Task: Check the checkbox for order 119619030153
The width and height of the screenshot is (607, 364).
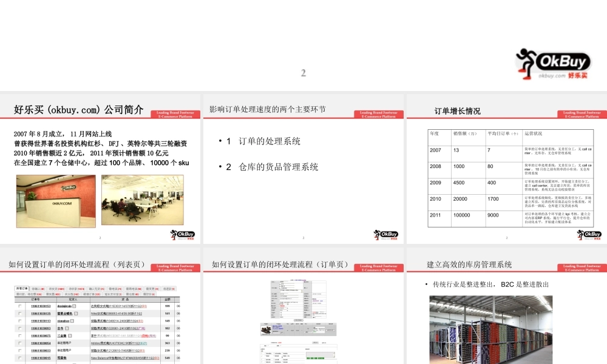Action: (x=19, y=305)
